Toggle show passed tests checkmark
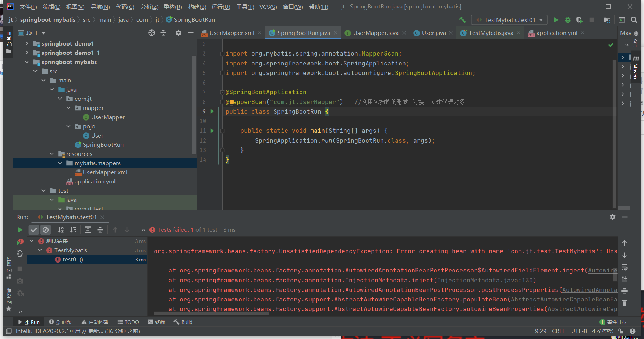The image size is (644, 339). (x=34, y=230)
